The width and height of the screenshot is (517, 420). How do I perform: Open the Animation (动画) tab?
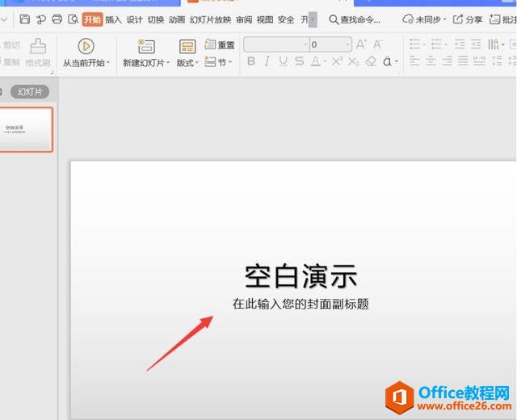177,19
